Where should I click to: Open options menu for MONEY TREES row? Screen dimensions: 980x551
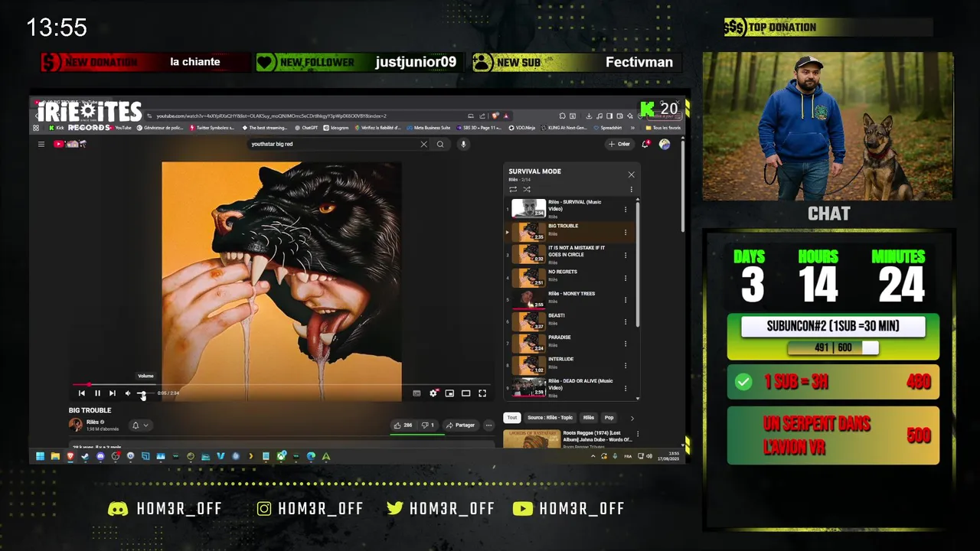pyautogui.click(x=625, y=300)
